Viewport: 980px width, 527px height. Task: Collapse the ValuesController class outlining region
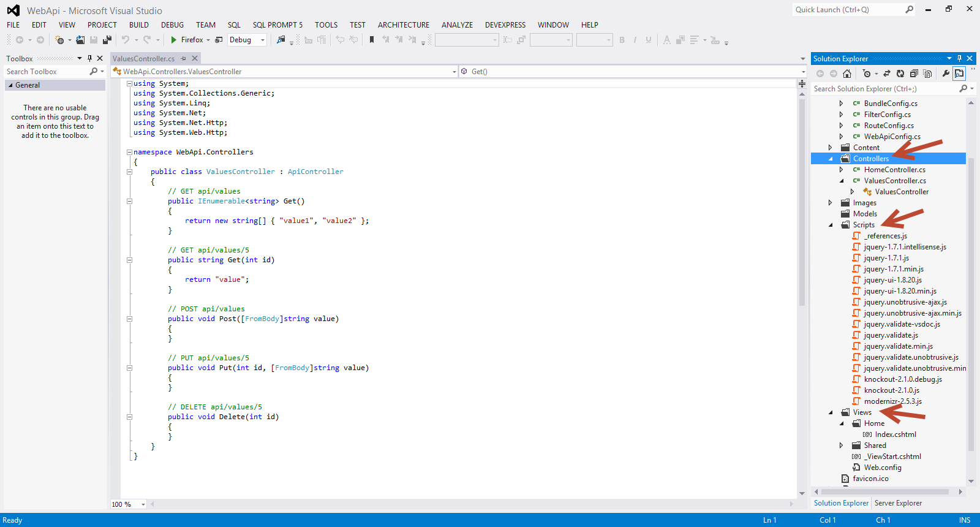tap(129, 172)
